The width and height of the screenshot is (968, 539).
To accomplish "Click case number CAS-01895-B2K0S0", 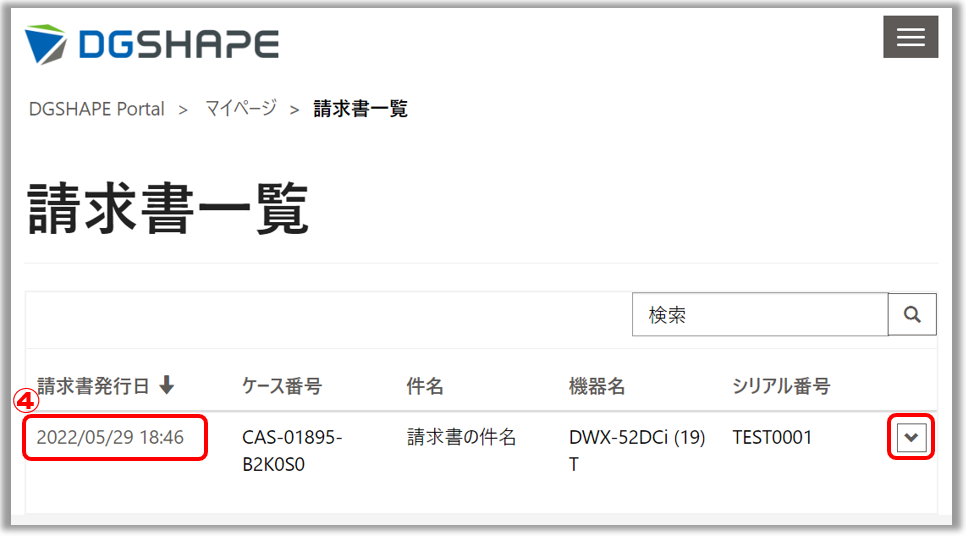I will [x=292, y=451].
